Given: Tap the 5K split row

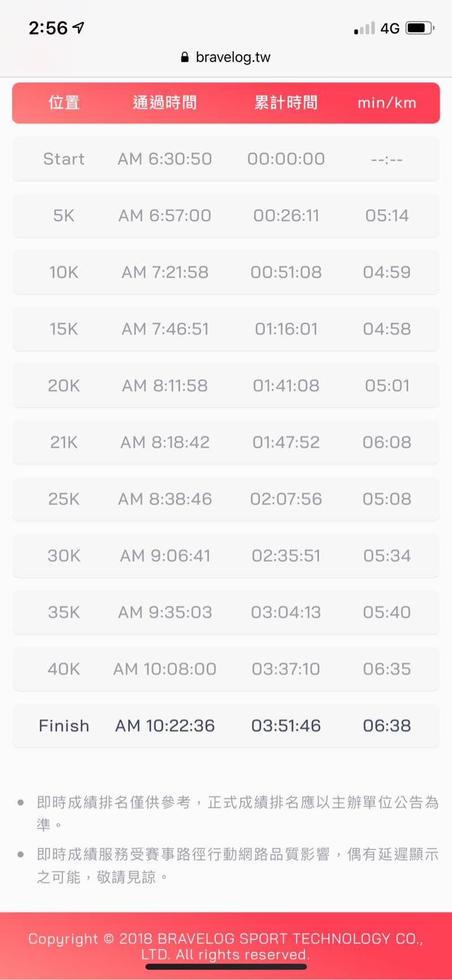Looking at the screenshot, I should pos(226,215).
